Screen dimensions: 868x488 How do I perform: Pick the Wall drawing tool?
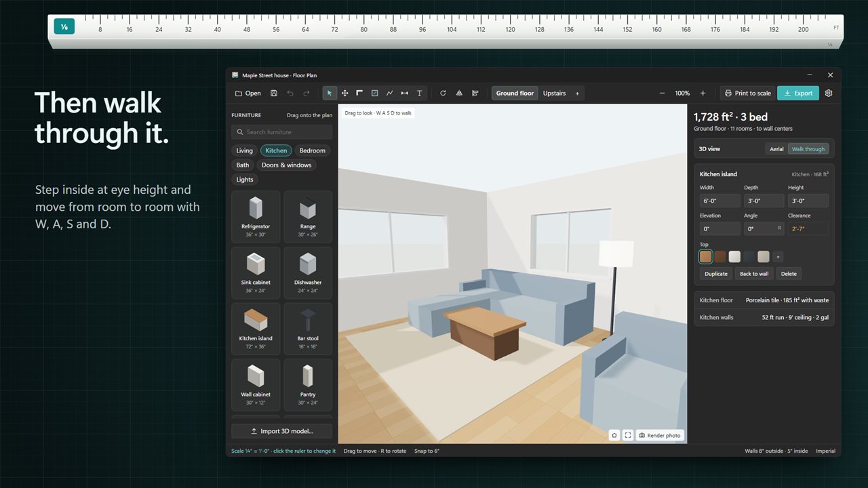click(x=359, y=94)
